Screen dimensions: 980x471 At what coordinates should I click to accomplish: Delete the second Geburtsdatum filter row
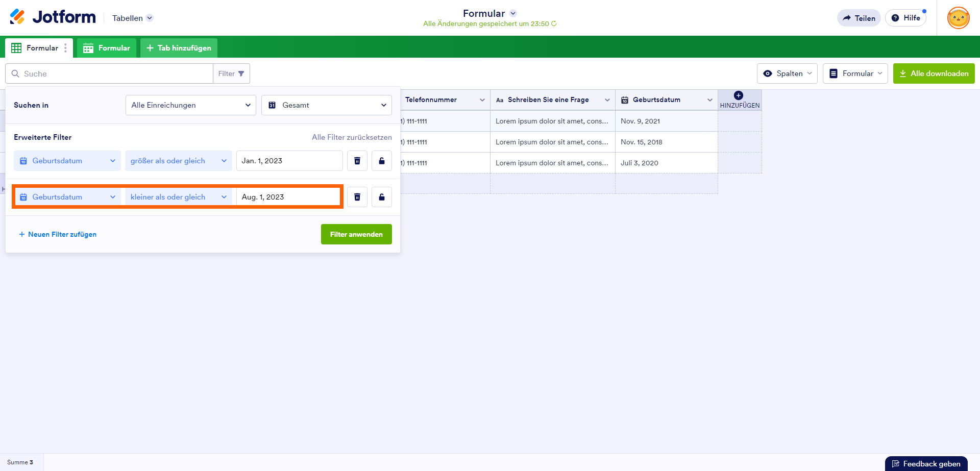point(357,197)
